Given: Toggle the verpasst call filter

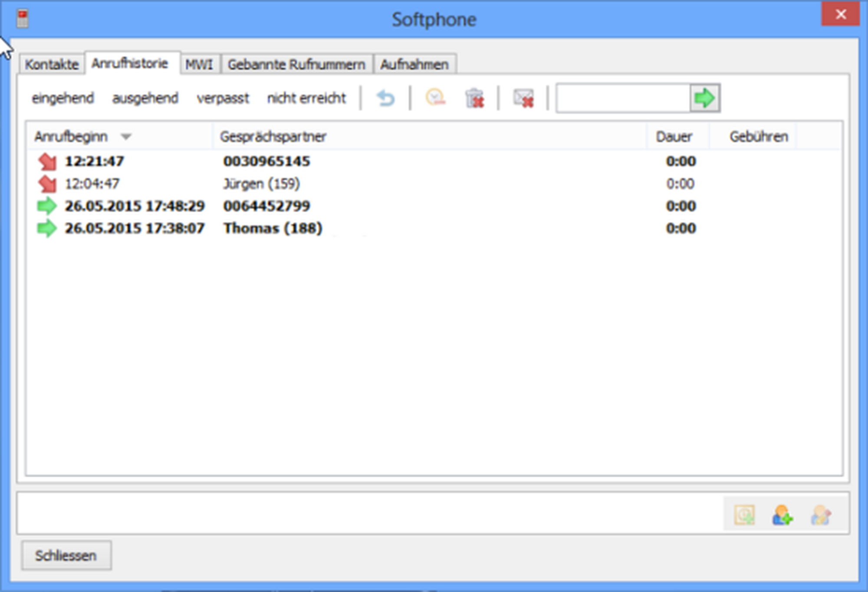Looking at the screenshot, I should click(223, 98).
